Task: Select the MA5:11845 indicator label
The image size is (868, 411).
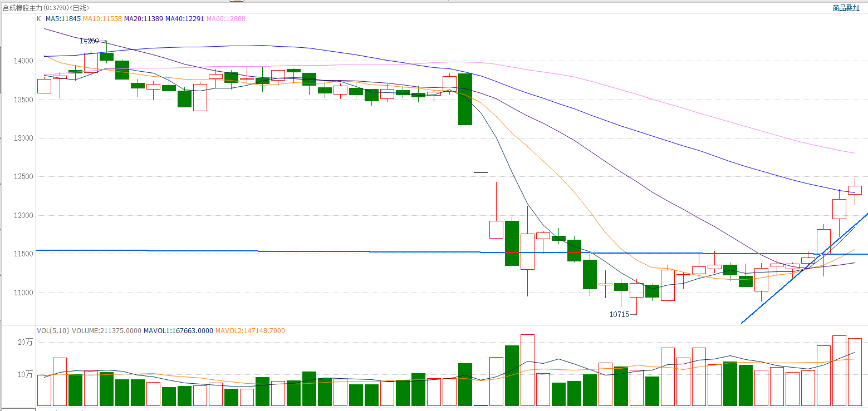Action: pyautogui.click(x=63, y=19)
